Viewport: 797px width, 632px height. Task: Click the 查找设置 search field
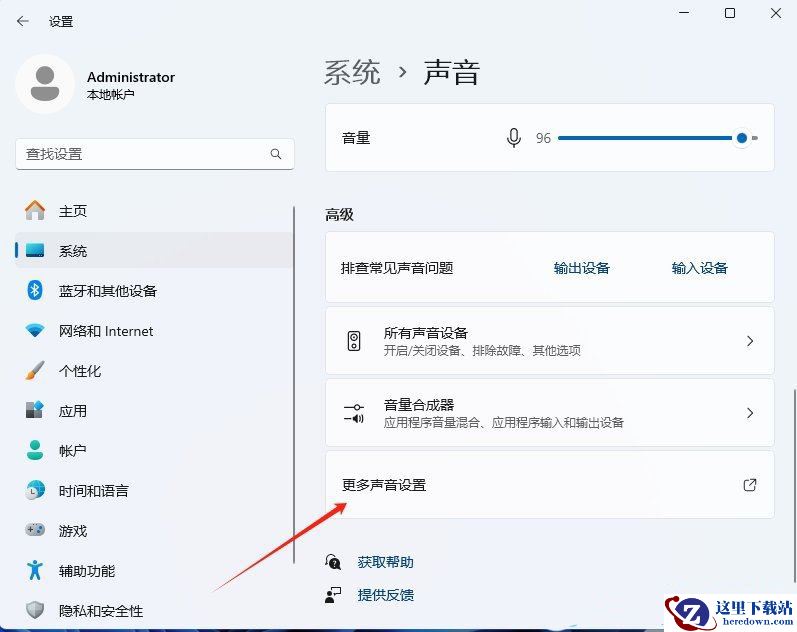155,154
